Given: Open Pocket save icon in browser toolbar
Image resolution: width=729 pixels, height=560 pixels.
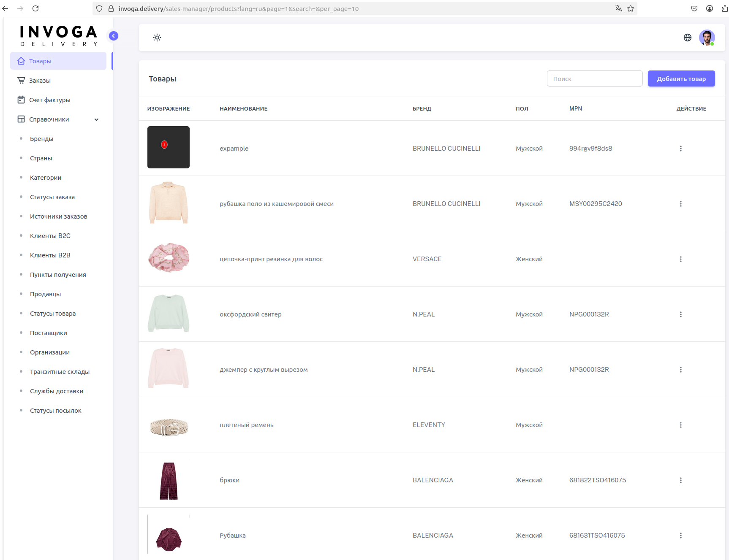Looking at the screenshot, I should pos(694,8).
